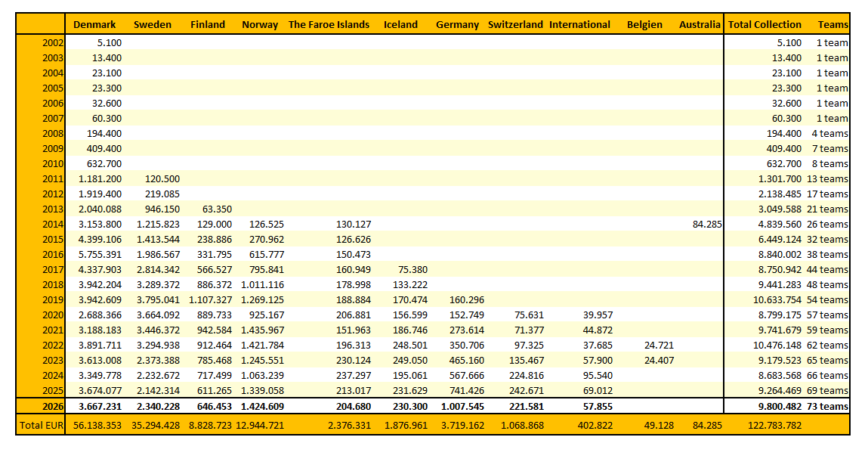
Task: Click the Denmark column header
Action: 94,24
